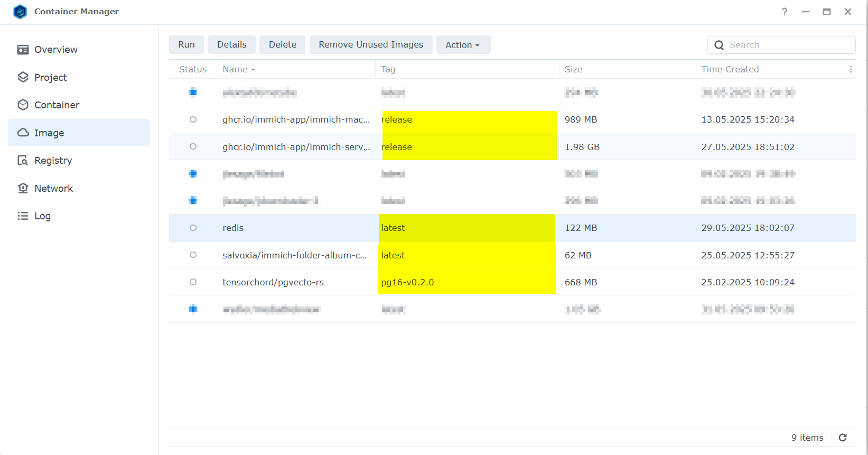Select the Image section

(x=79, y=133)
